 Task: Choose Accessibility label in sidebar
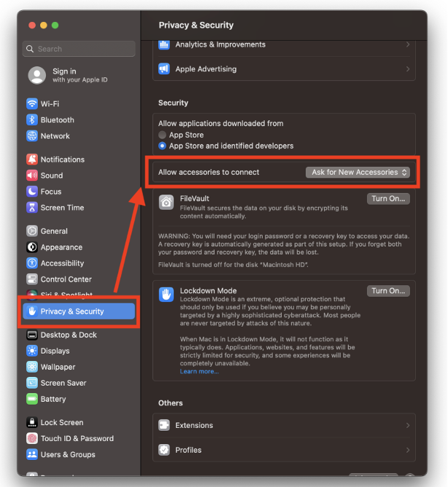[62, 263]
